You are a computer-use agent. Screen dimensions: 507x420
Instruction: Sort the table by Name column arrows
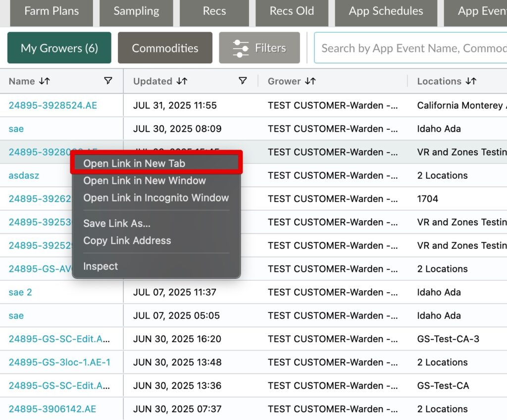(x=45, y=81)
